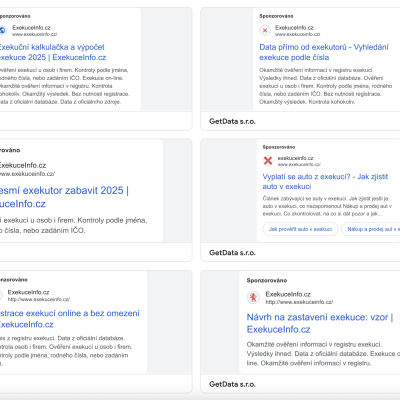Click www.exekuceinfo.cz URL in top-left ad
Screen dimensions: 400x400
click(35, 34)
